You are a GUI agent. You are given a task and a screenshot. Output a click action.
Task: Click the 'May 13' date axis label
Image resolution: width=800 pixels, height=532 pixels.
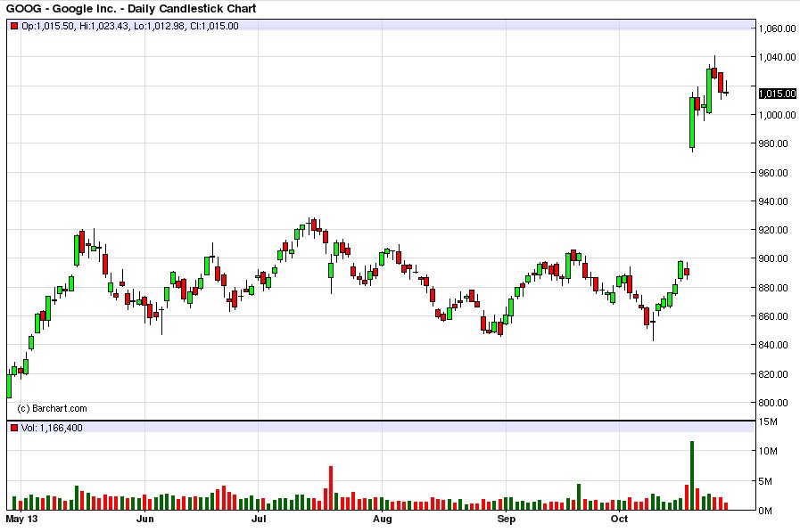[22, 519]
